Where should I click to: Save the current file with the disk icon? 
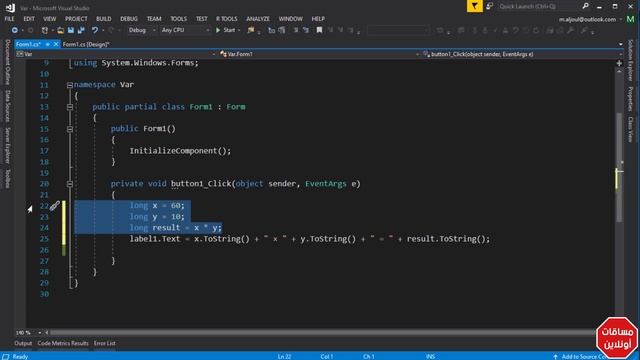point(71,30)
